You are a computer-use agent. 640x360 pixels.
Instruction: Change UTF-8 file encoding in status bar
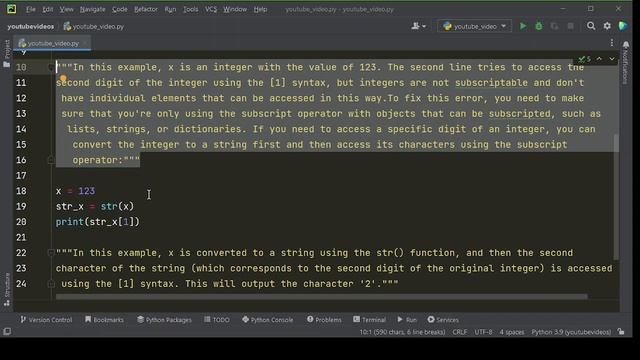pyautogui.click(x=483, y=332)
